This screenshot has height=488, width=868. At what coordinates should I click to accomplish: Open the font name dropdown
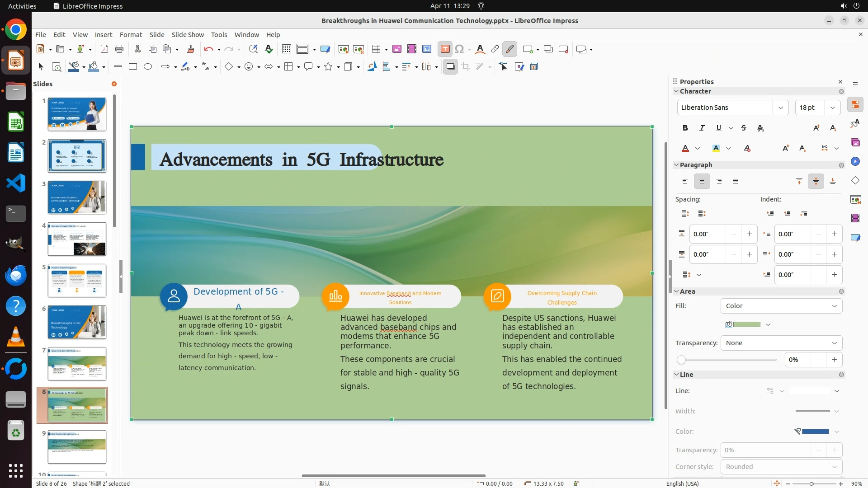tap(780, 108)
